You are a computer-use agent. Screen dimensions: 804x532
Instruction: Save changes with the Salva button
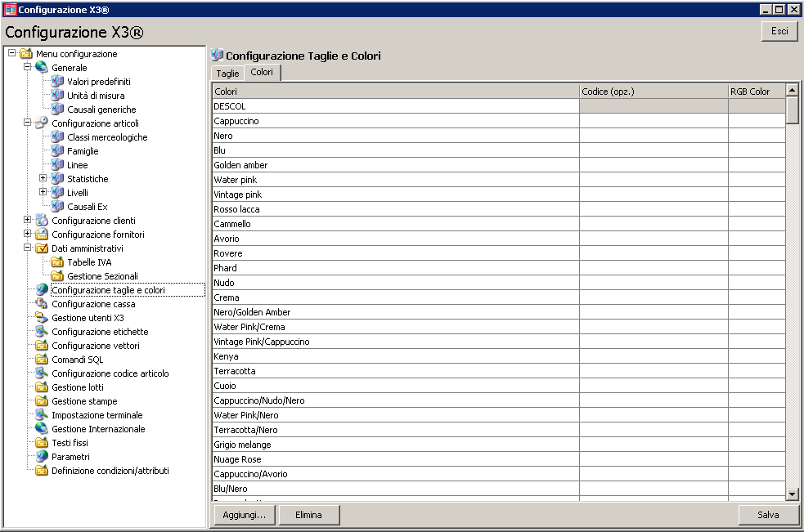tap(768, 515)
